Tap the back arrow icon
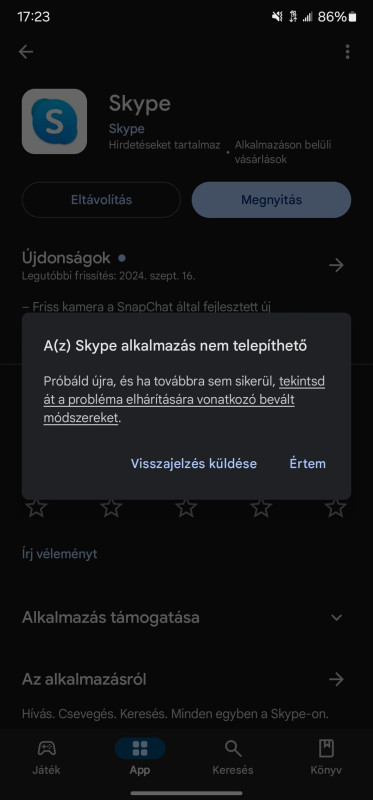 26,52
